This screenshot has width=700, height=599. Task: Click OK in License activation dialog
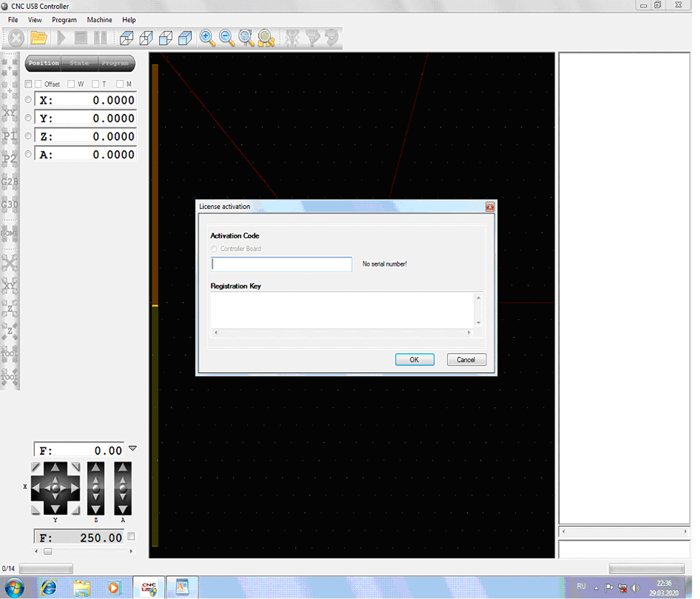415,360
